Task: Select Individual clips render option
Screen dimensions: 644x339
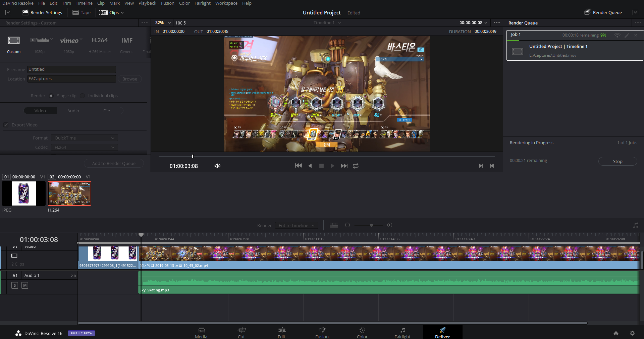Action: pyautogui.click(x=83, y=96)
